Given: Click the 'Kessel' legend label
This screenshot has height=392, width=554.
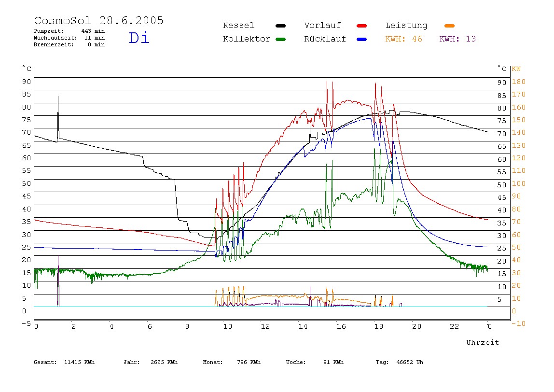Looking at the screenshot, I should click(238, 26).
